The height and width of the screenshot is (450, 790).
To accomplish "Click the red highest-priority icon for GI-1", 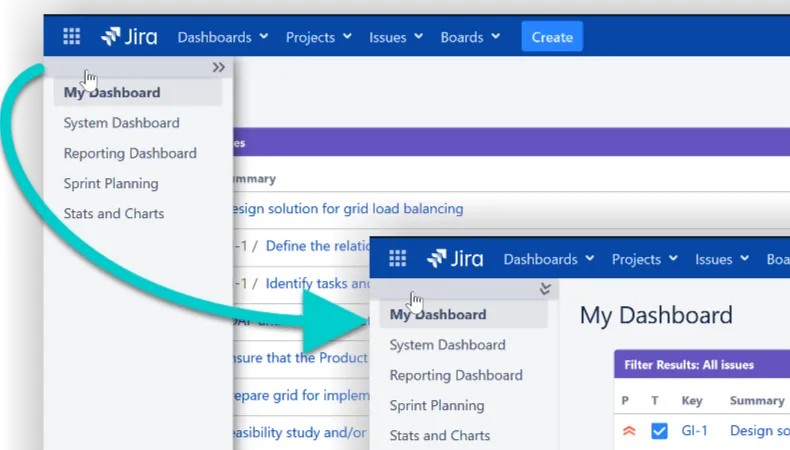I will 629,431.
